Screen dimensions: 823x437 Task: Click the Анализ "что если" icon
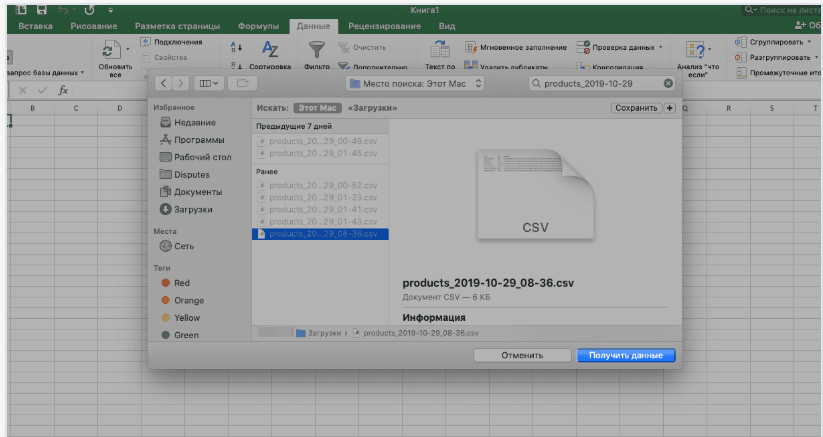(x=695, y=50)
